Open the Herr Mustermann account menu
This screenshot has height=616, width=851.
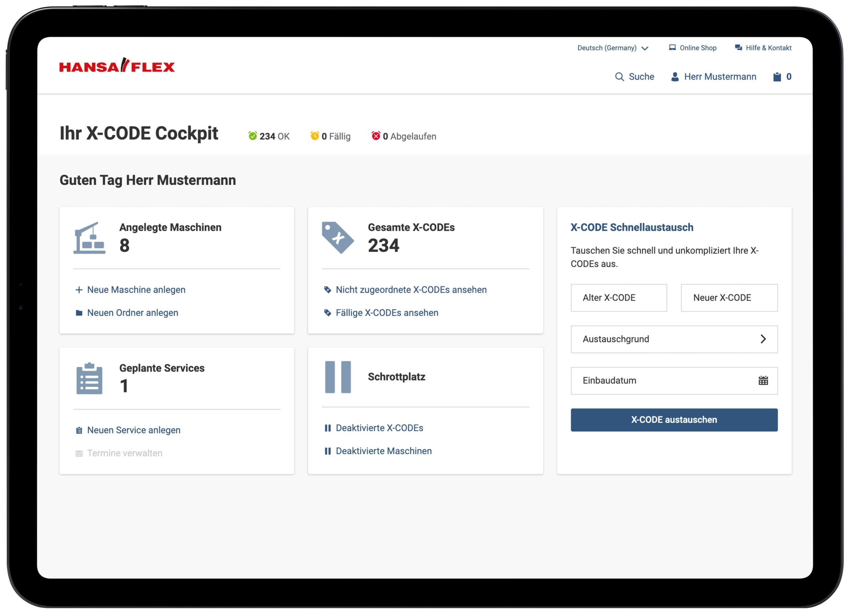click(720, 77)
